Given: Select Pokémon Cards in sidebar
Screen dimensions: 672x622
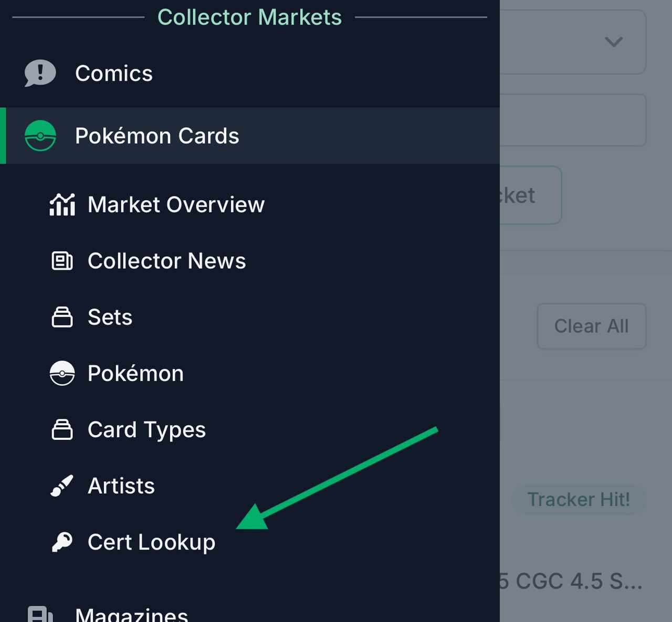Looking at the screenshot, I should (157, 136).
